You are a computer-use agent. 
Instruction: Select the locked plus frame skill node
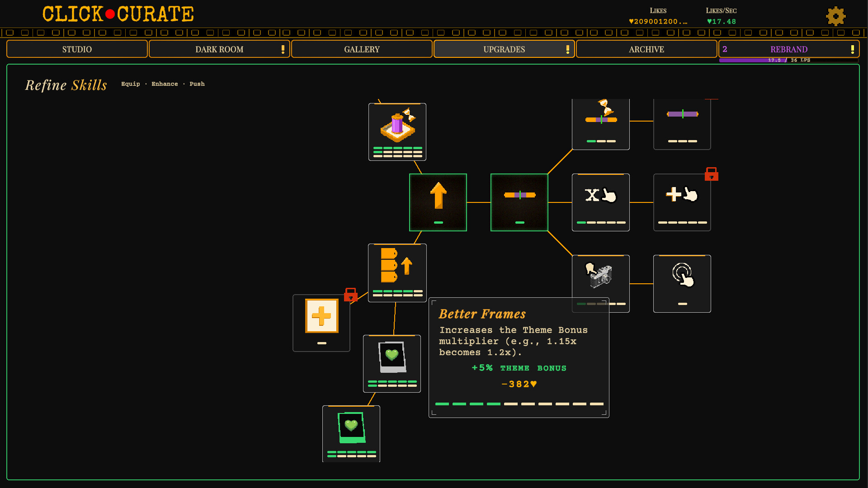321,323
